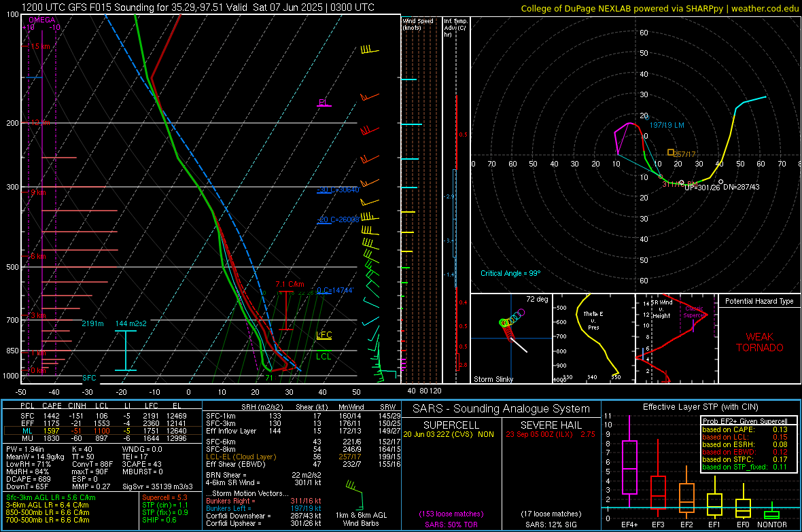
Task: Click the magenta EL marker on the skew-T
Action: (x=324, y=103)
